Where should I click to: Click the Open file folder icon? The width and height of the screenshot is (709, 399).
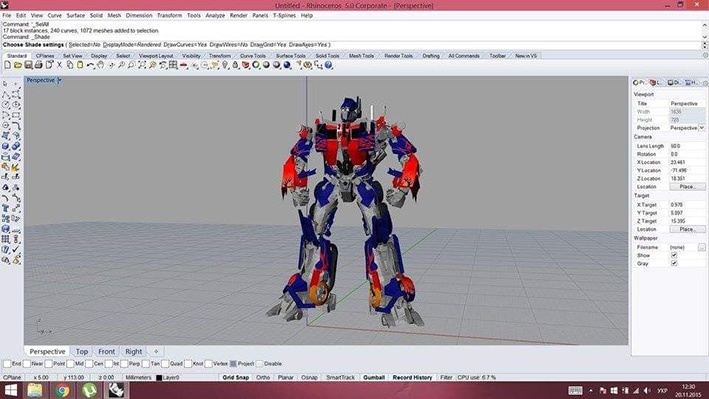(18, 65)
